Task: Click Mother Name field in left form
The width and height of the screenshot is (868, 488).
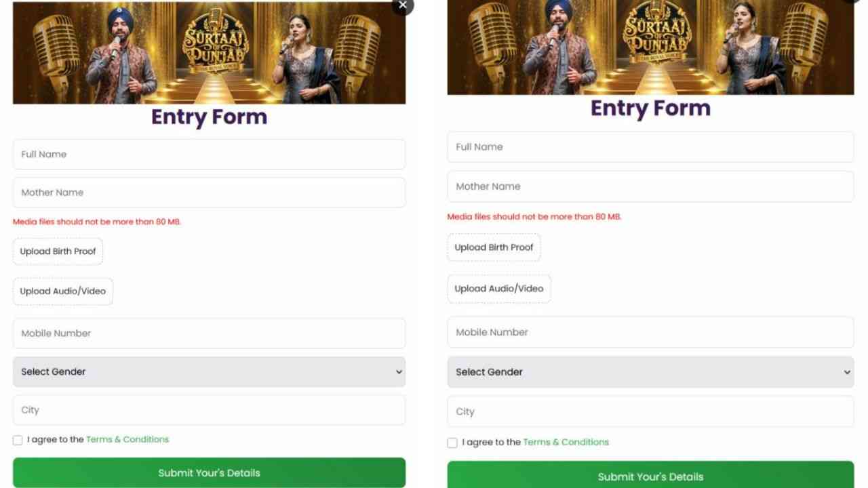Action: (209, 192)
